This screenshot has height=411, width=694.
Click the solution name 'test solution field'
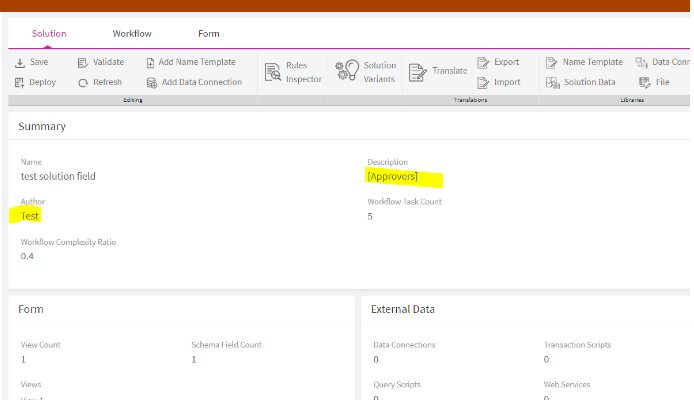[x=58, y=176]
